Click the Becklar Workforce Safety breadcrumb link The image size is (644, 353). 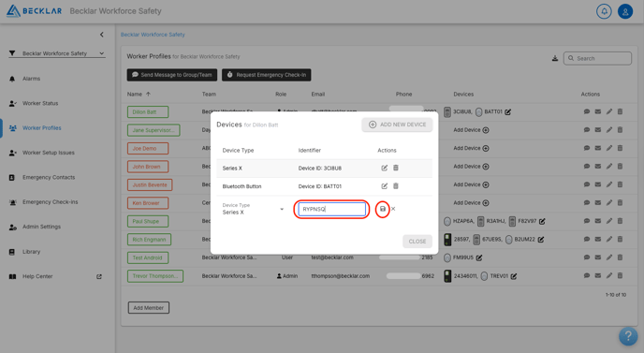(x=153, y=35)
